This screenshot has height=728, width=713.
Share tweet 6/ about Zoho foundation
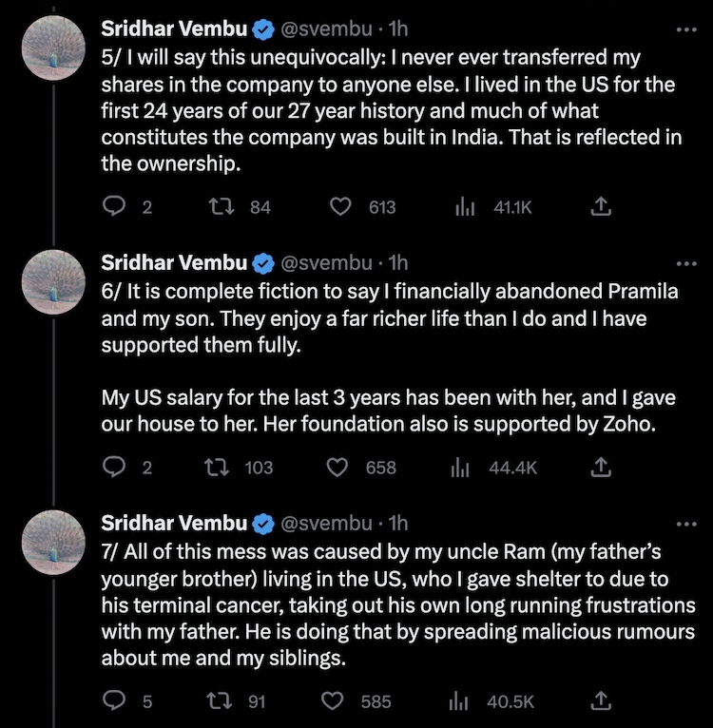[601, 467]
